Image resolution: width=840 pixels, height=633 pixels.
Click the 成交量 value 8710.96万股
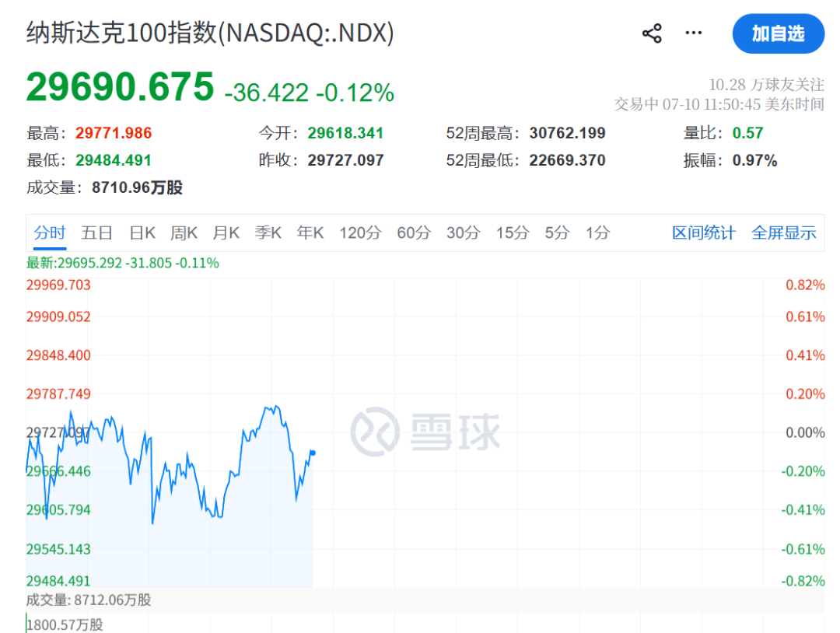pyautogui.click(x=137, y=187)
